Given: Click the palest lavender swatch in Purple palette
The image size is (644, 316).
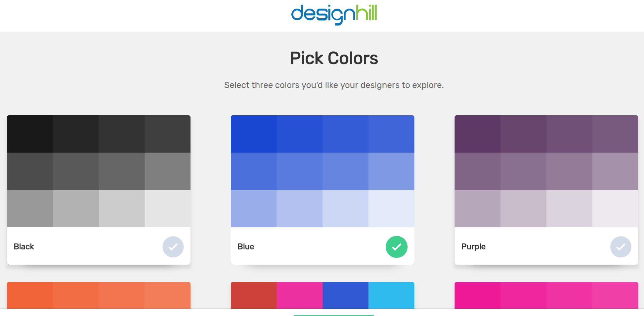Looking at the screenshot, I should click(x=615, y=209).
